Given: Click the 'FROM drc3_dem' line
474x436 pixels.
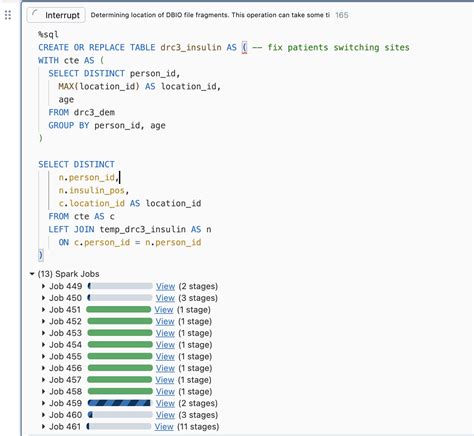Looking at the screenshot, I should click(x=82, y=112).
